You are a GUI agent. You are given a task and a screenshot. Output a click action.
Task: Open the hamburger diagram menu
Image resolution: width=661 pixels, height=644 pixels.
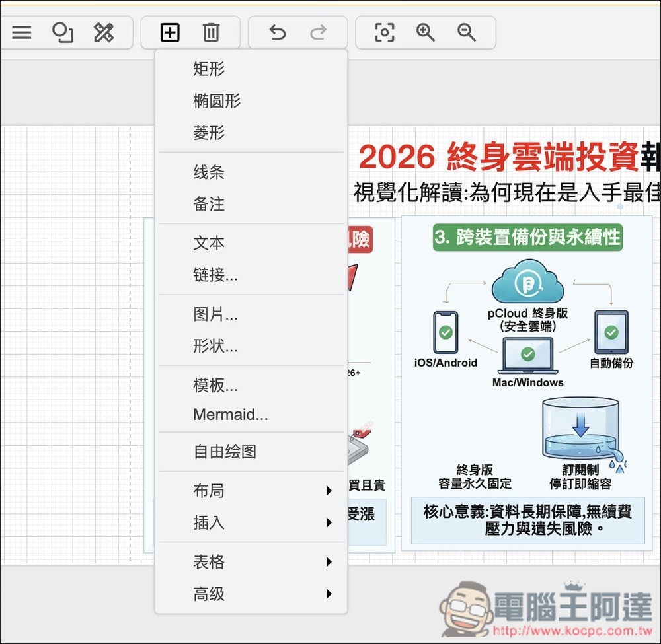(21, 32)
